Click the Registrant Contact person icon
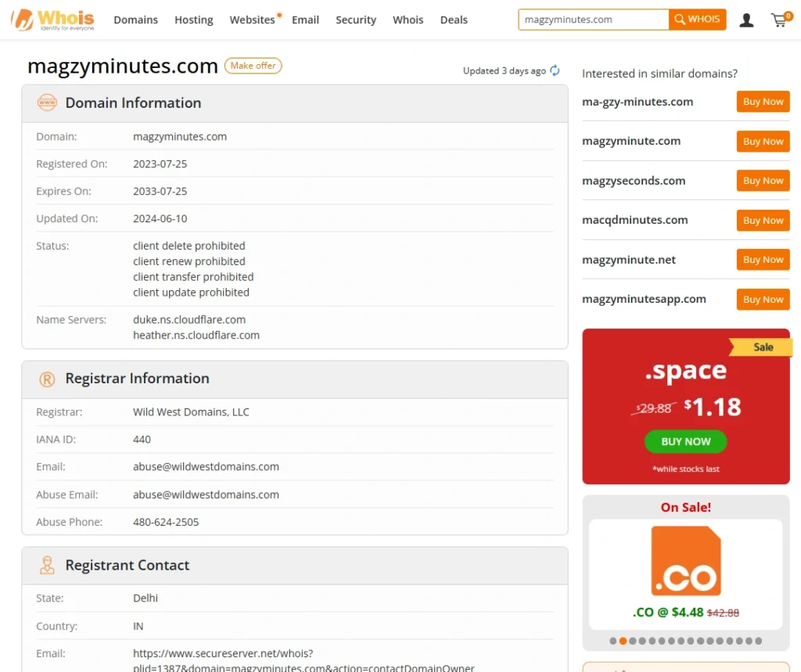This screenshot has height=672, width=801. click(47, 565)
